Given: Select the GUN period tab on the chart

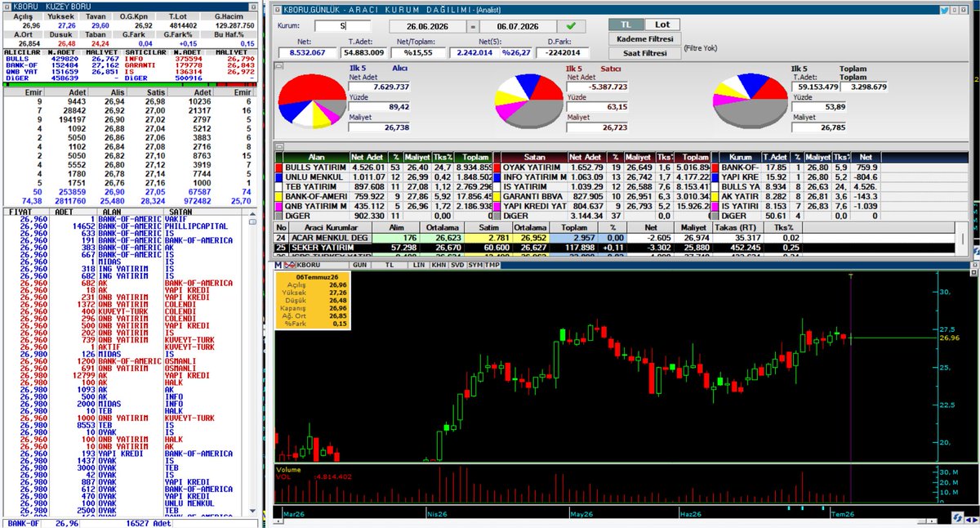Looking at the screenshot, I should coord(359,265).
